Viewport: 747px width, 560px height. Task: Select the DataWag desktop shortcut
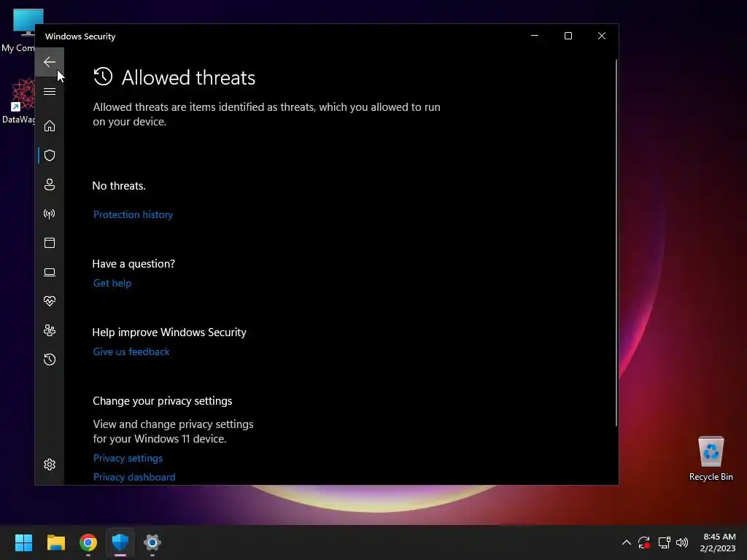coord(18,101)
